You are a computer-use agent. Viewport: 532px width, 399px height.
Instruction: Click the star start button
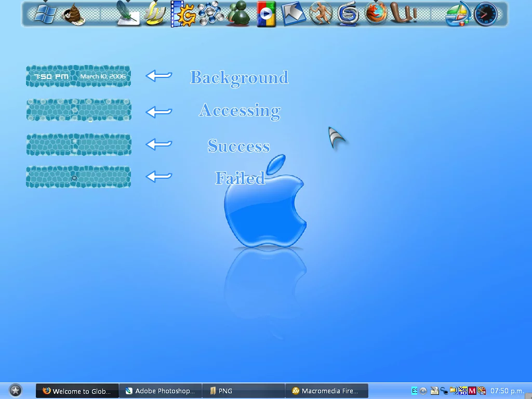click(16, 391)
